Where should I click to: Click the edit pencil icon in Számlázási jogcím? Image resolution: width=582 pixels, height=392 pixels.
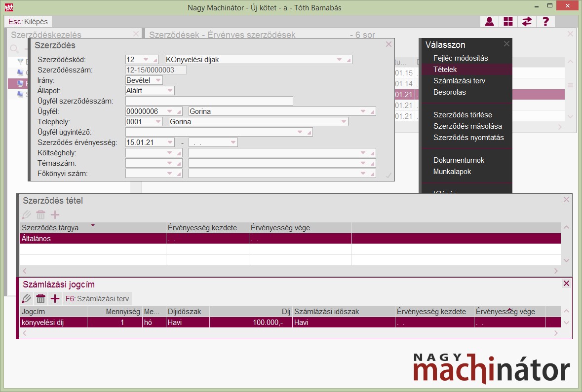[x=27, y=298]
